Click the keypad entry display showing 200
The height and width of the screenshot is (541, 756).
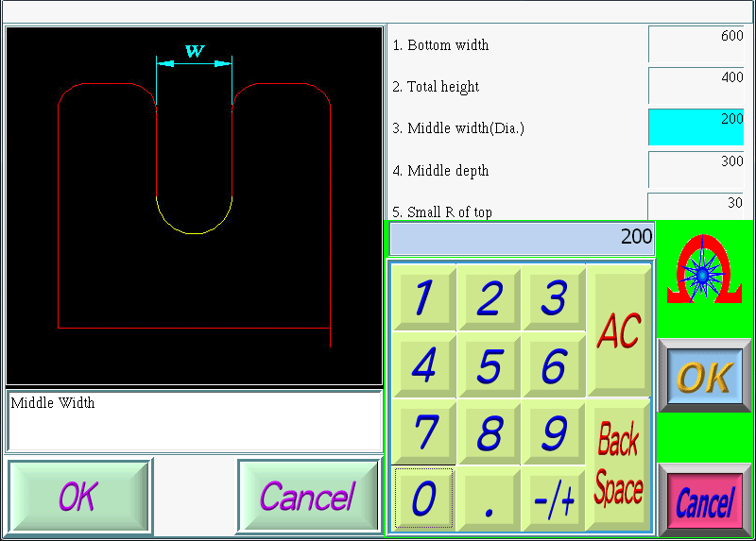tap(522, 238)
